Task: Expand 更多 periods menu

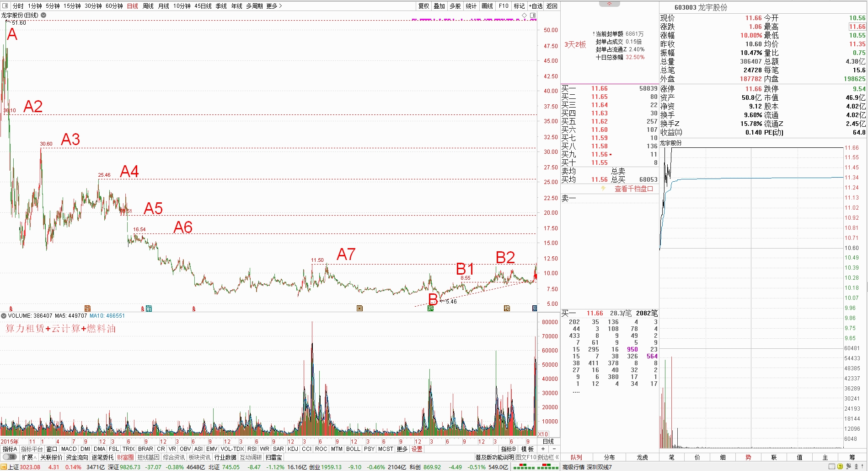Action: (274, 6)
